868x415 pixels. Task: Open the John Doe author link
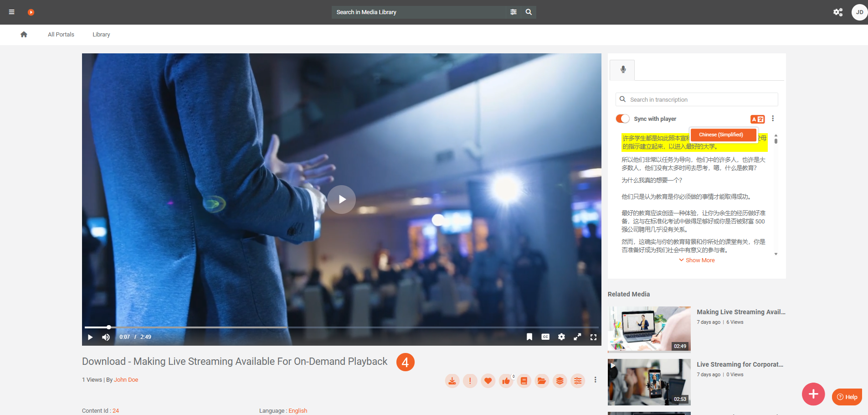tap(126, 380)
